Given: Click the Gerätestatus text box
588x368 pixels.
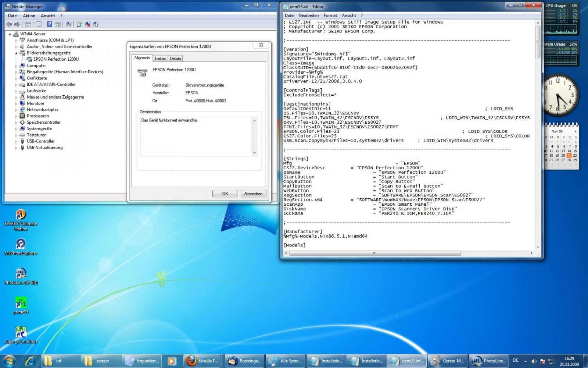Looking at the screenshot, I should pyautogui.click(x=199, y=137).
